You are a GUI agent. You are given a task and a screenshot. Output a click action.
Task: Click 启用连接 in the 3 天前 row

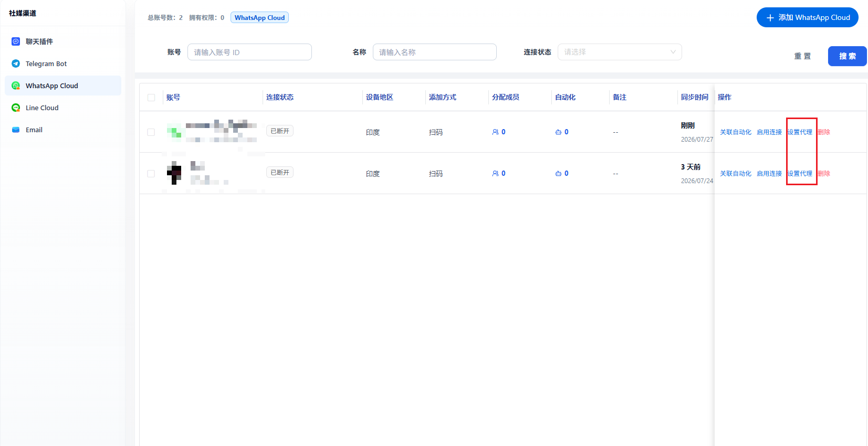[769, 174]
